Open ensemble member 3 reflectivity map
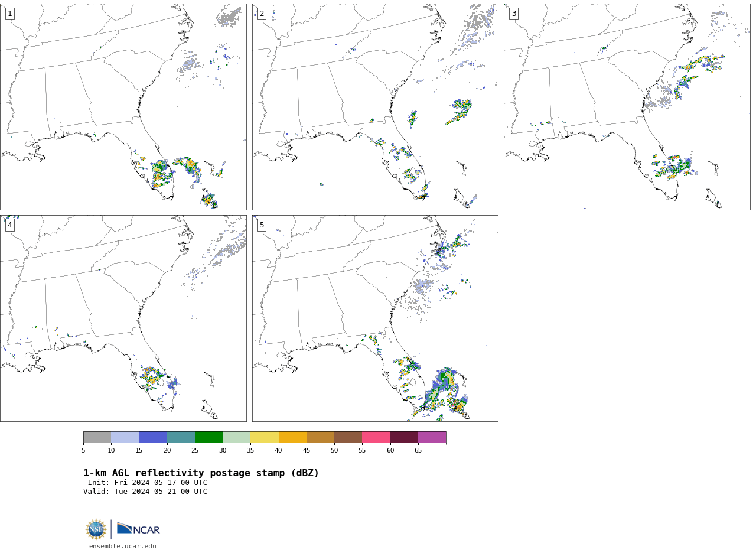This screenshot has width=756, height=553. coord(627,107)
